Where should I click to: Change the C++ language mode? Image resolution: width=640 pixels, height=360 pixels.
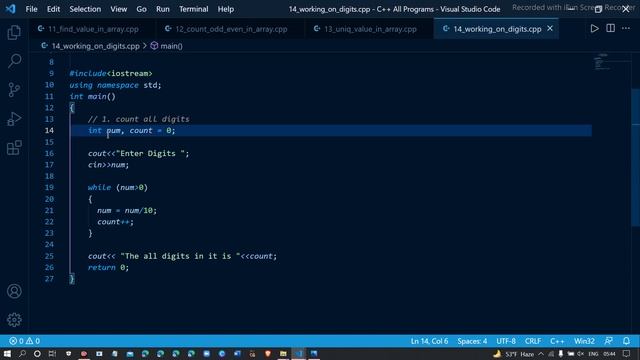(557, 341)
